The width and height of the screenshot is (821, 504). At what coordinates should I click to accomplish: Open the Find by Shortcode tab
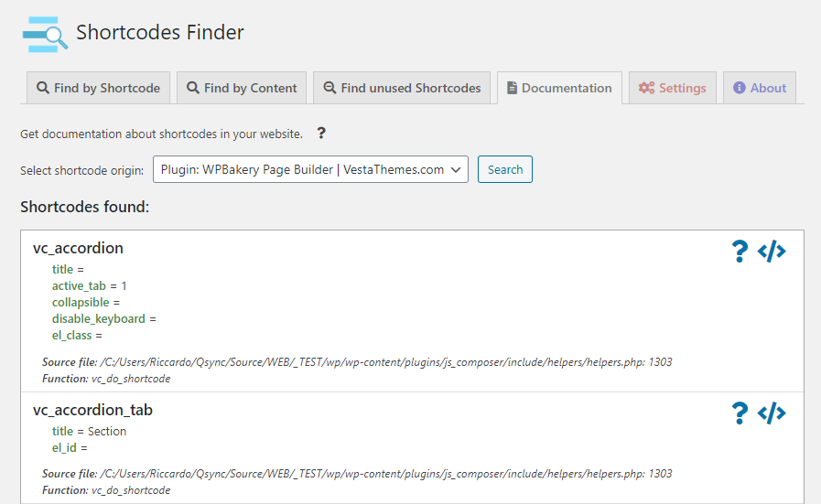(x=99, y=88)
